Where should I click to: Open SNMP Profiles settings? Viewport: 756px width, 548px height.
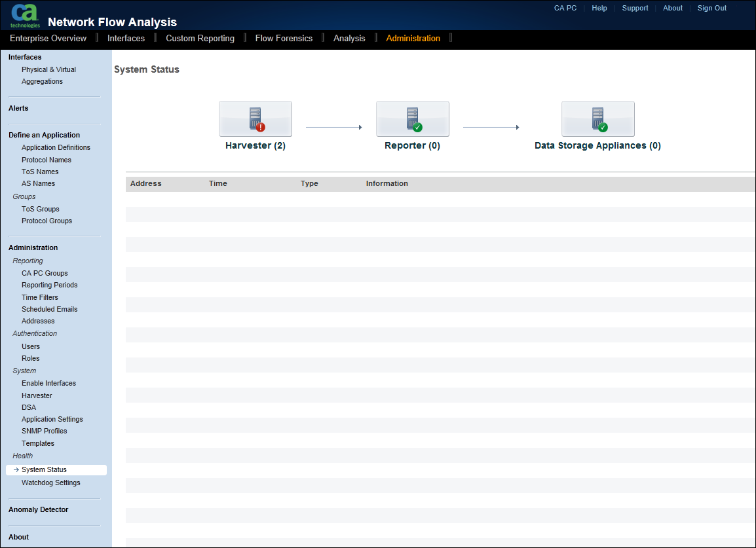[x=44, y=431]
